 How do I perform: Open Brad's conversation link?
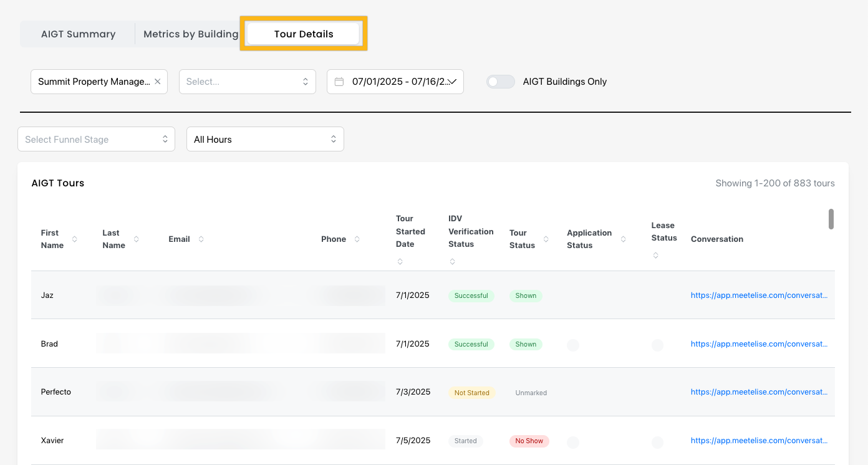click(x=759, y=344)
